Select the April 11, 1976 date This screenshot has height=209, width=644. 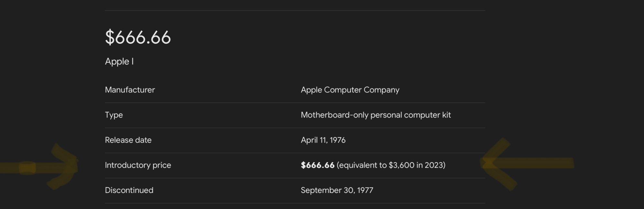[323, 140]
